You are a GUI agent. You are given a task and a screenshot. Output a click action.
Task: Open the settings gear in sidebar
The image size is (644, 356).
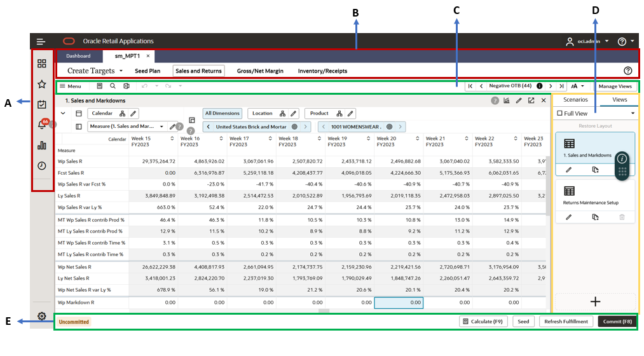pyautogui.click(x=42, y=316)
